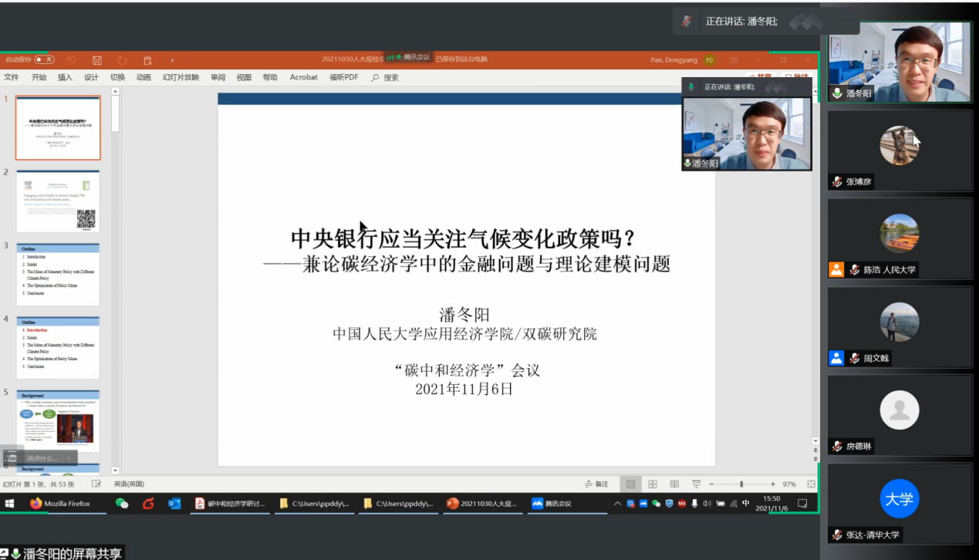Screen dimensions: 979x560
Task: Open Reading View from the status bar
Action: 674,484
